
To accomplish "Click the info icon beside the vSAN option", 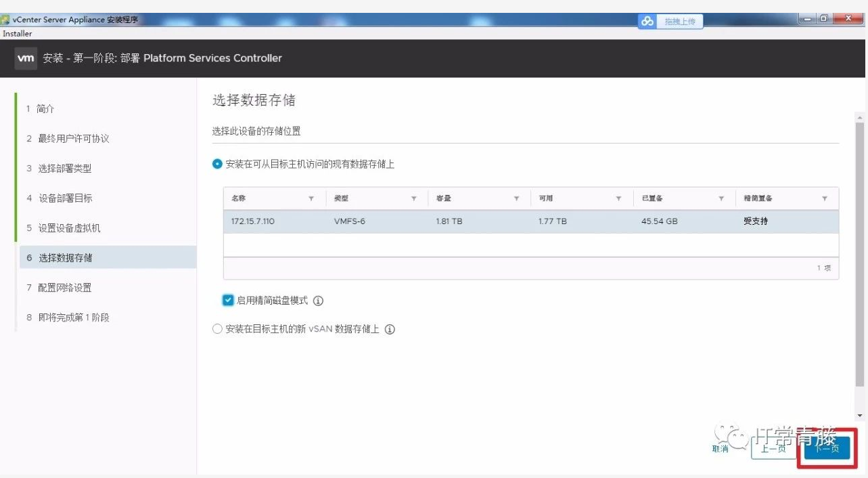I will pyautogui.click(x=390, y=328).
